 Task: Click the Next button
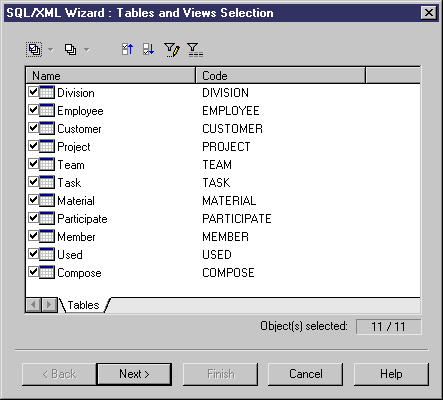click(134, 374)
